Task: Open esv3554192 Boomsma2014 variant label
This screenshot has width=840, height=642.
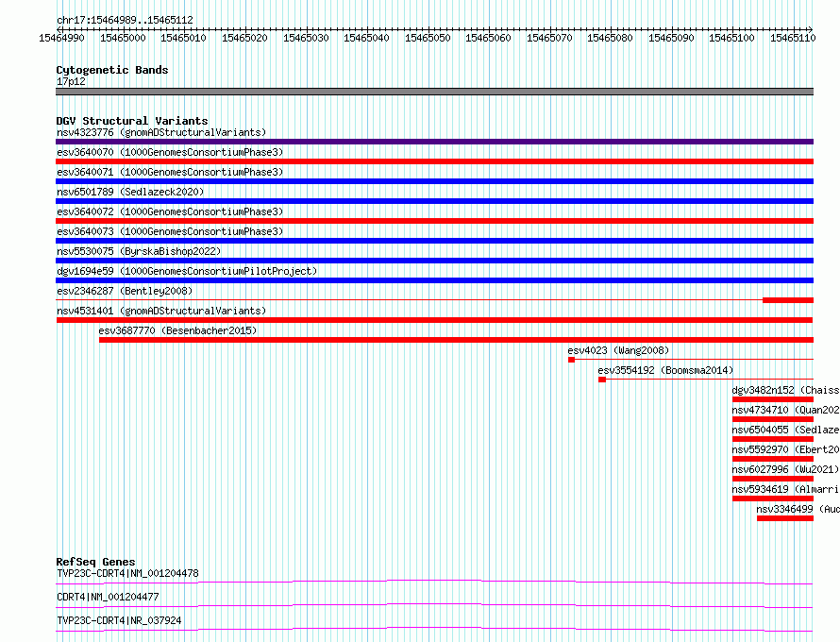Action: pos(666,370)
